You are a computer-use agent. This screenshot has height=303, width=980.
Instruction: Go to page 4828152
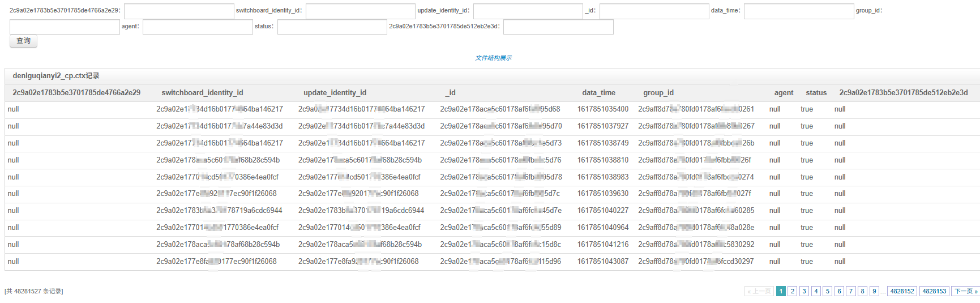[x=902, y=291]
